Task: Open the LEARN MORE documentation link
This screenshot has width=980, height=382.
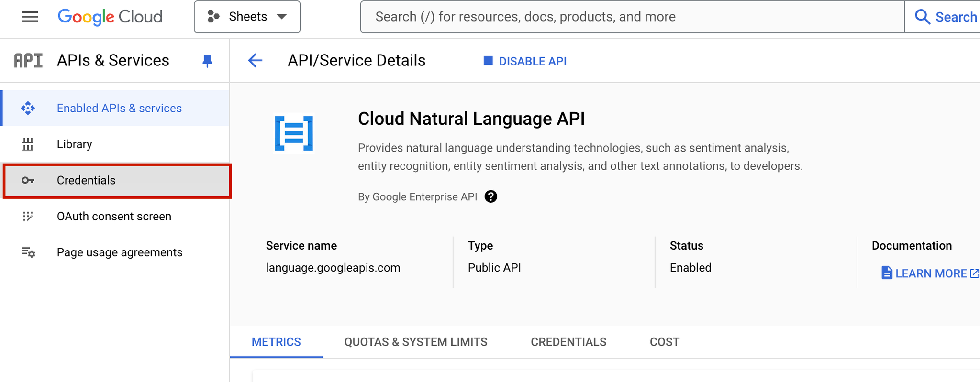Action: [x=930, y=273]
